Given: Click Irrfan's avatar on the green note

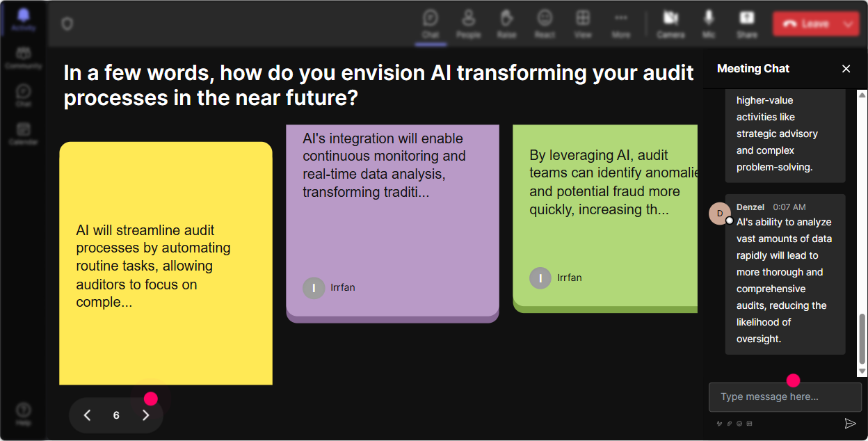Looking at the screenshot, I should coord(540,278).
